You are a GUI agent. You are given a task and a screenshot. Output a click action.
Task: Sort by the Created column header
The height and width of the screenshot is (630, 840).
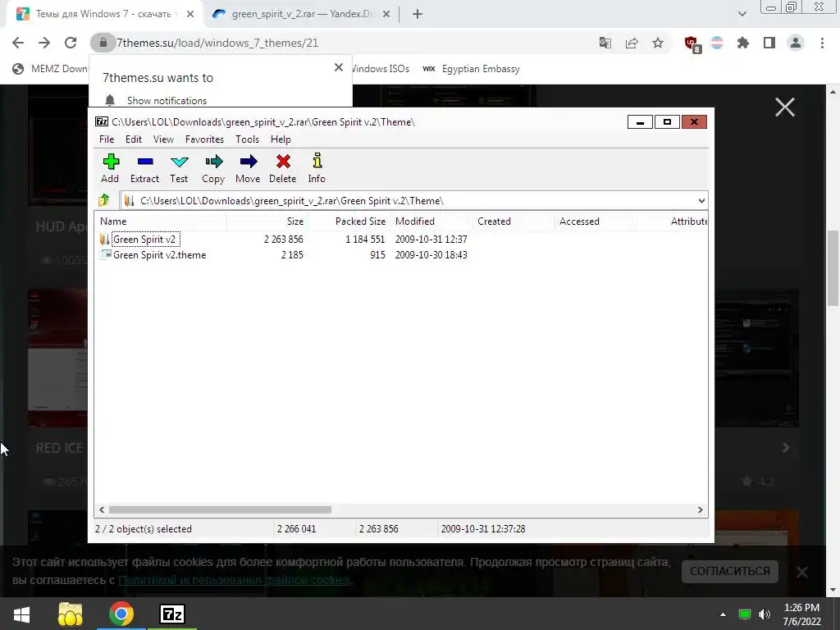tap(514, 221)
